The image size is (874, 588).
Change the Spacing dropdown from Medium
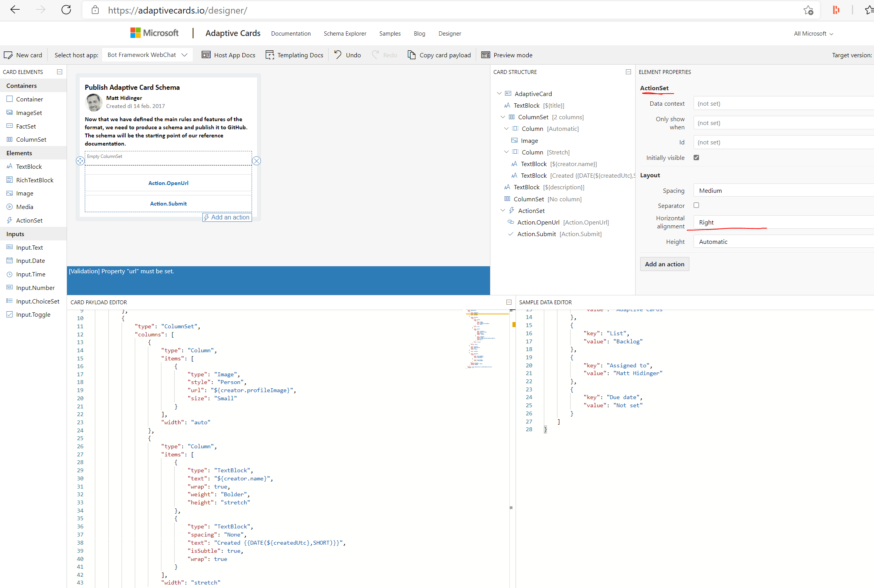tap(783, 190)
